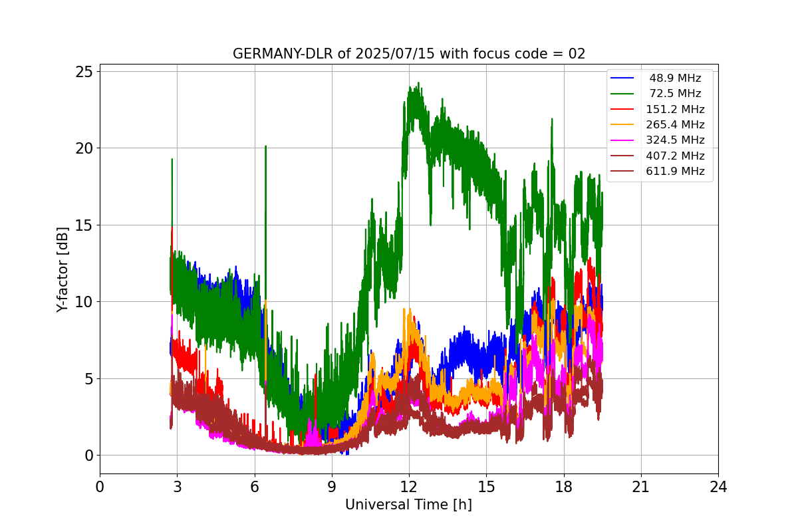
Task: Click the 48.9 MHz legend label
Action: (x=675, y=78)
